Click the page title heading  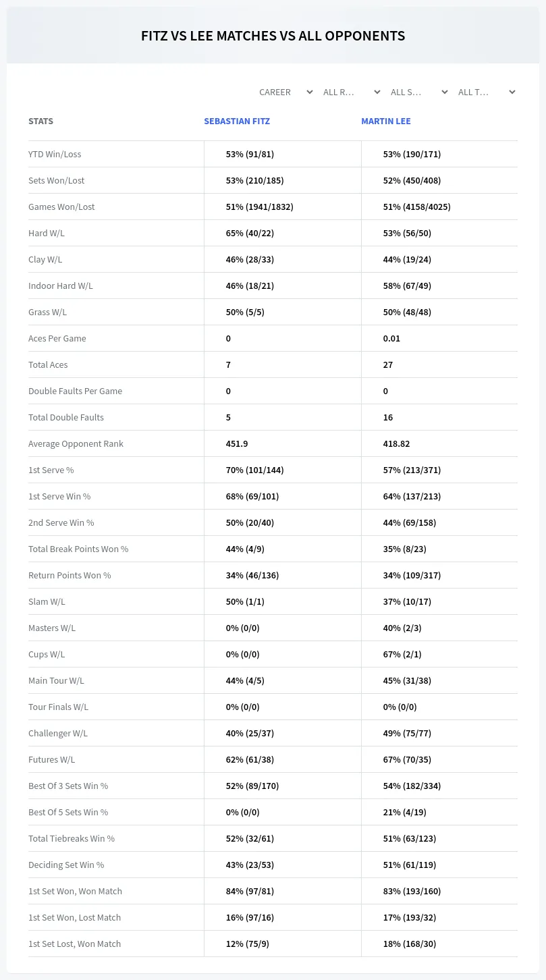tap(273, 36)
